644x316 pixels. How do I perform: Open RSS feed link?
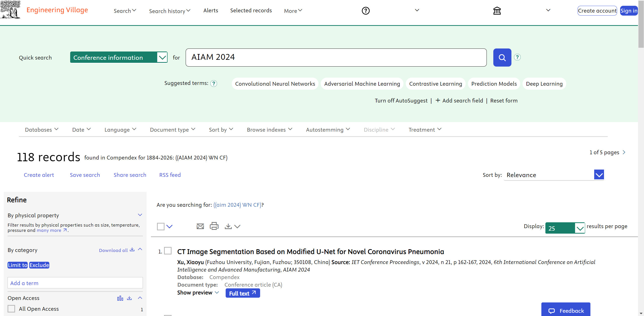pyautogui.click(x=170, y=175)
